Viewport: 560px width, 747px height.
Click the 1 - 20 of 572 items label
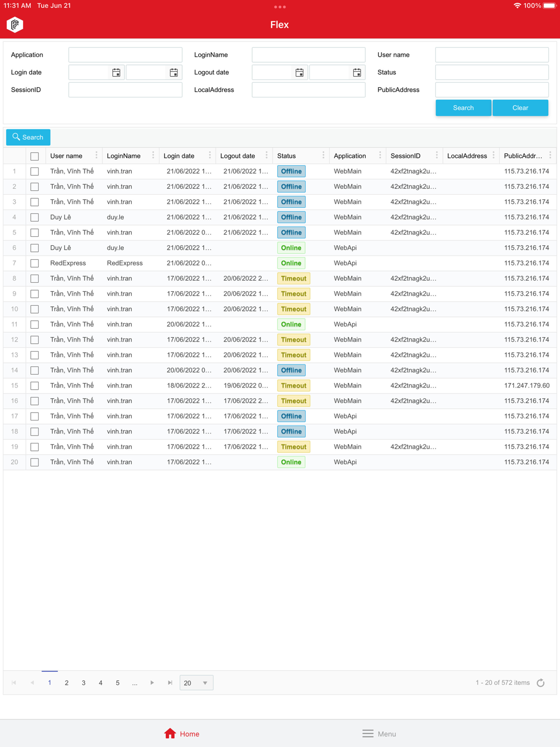tap(502, 683)
